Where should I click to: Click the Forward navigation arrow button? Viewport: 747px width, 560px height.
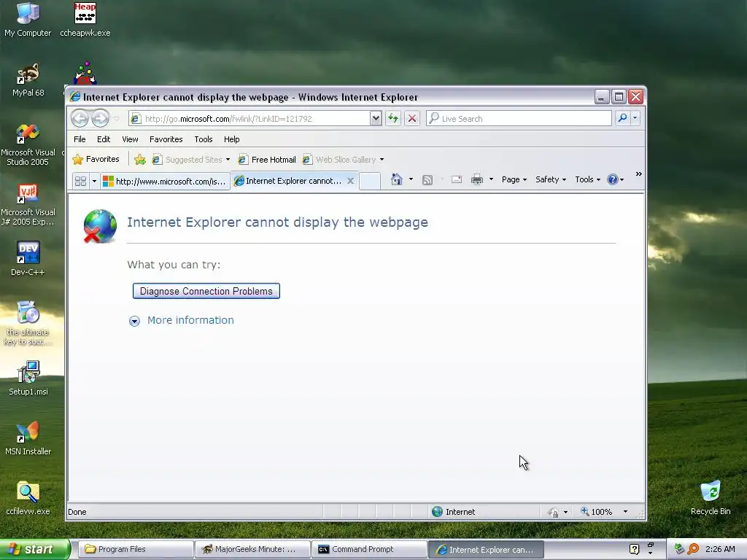[x=100, y=118]
